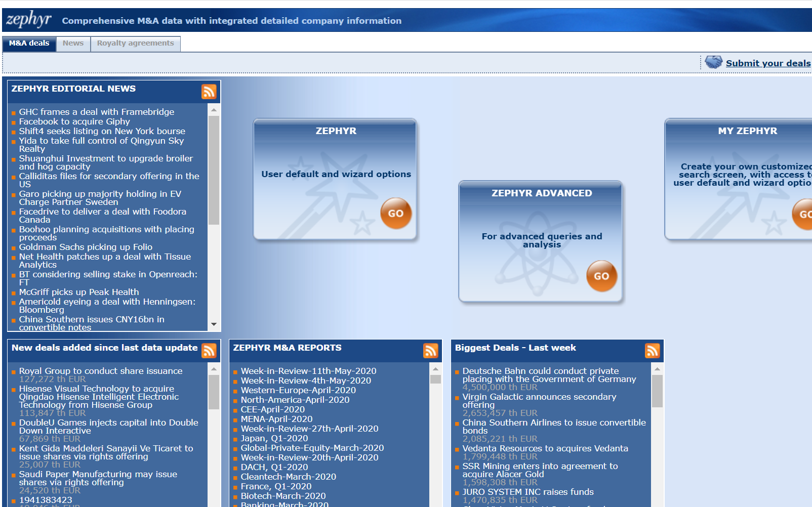This screenshot has width=812, height=507.
Task: Open Western-Europe-April-2020 report
Action: 298,390
